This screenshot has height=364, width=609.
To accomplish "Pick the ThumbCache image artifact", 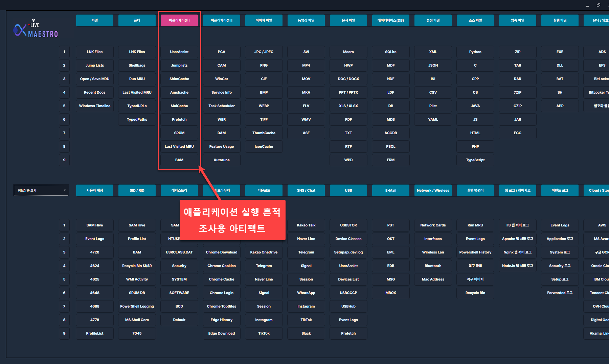I will pos(264,133).
